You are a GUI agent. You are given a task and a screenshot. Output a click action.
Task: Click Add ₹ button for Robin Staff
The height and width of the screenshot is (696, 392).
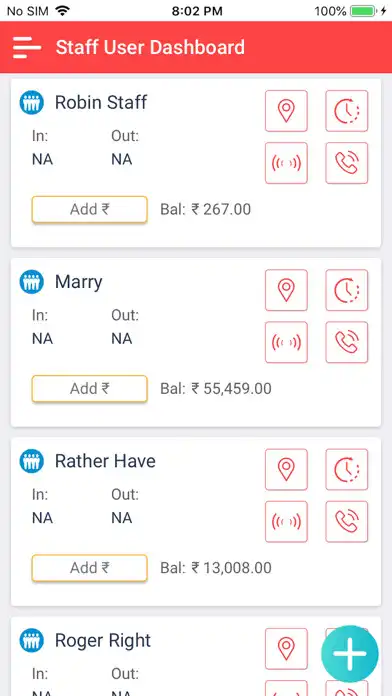pos(89,210)
